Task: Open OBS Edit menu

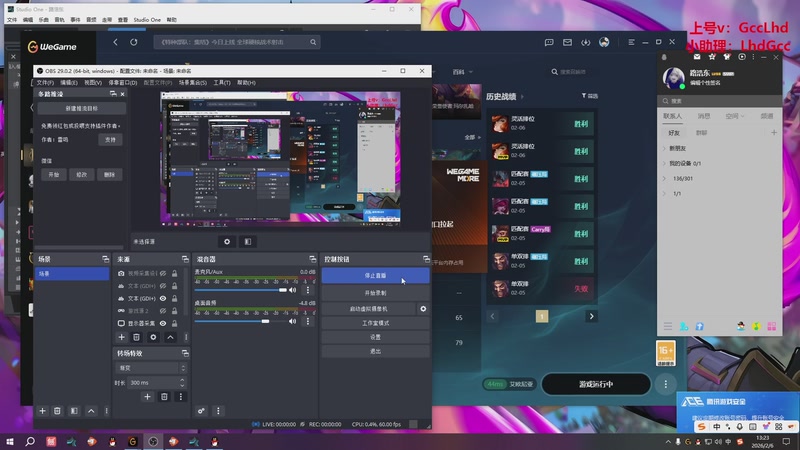Action: pos(69,83)
